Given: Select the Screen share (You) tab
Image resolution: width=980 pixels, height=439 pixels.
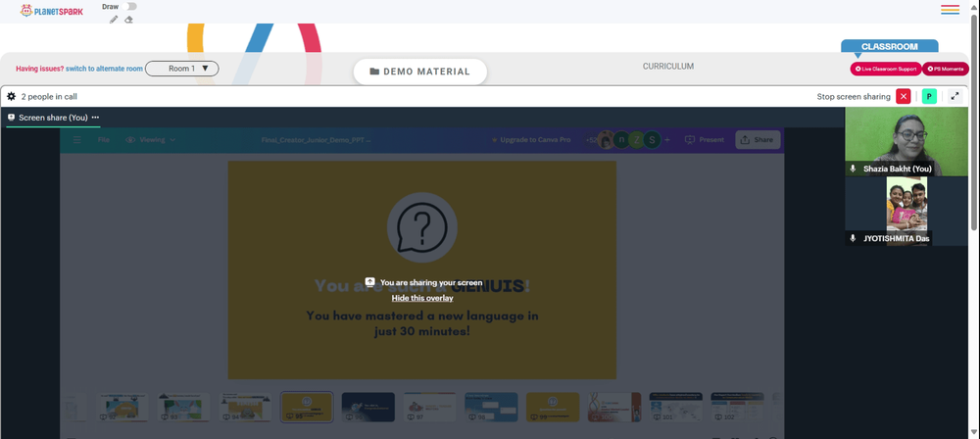Looking at the screenshot, I should pos(47,118).
